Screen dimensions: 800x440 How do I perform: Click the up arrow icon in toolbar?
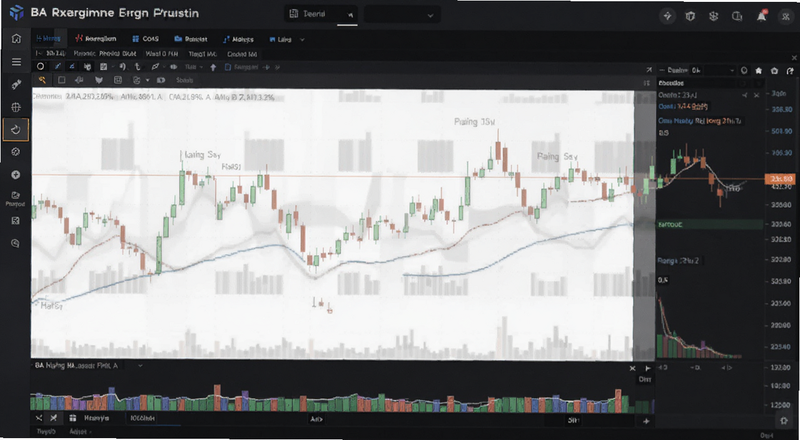[213, 67]
